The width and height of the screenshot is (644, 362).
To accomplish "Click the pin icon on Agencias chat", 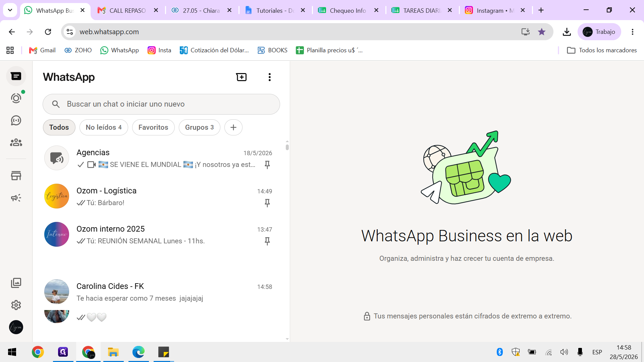I will click(x=267, y=165).
